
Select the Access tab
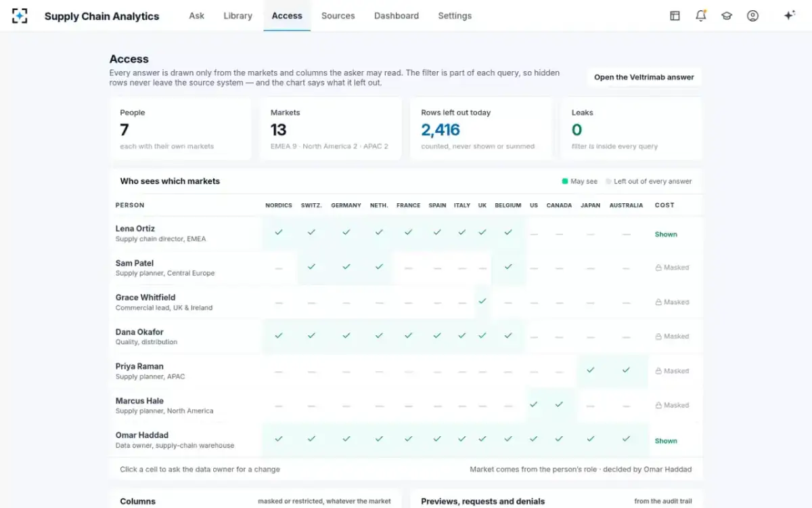[287, 16]
